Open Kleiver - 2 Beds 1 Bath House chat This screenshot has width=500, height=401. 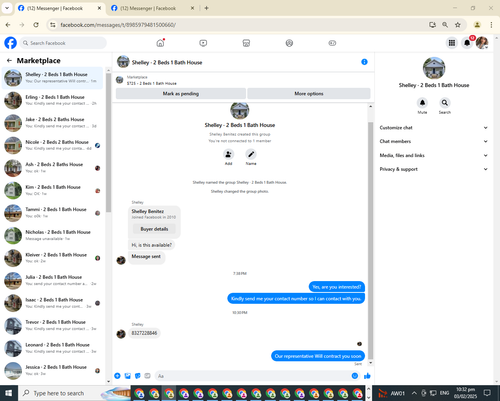click(x=53, y=258)
